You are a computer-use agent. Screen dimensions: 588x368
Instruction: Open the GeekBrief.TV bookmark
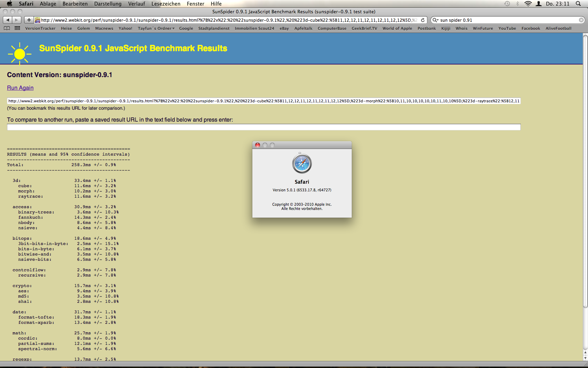(364, 28)
